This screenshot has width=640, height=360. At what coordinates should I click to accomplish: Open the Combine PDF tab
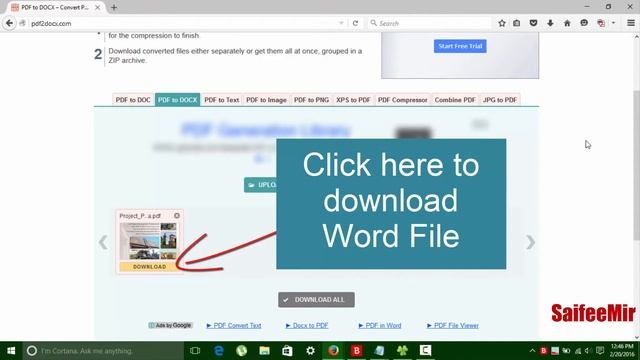[455, 100]
